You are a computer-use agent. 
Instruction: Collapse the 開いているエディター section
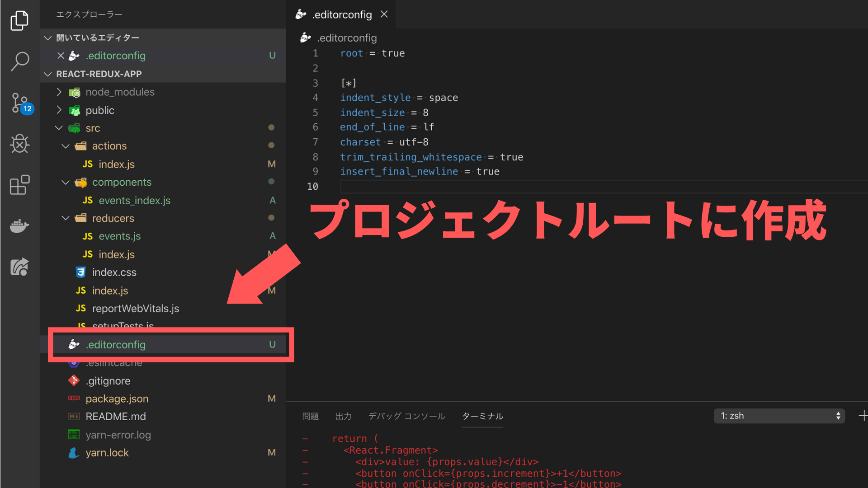pyautogui.click(x=48, y=38)
